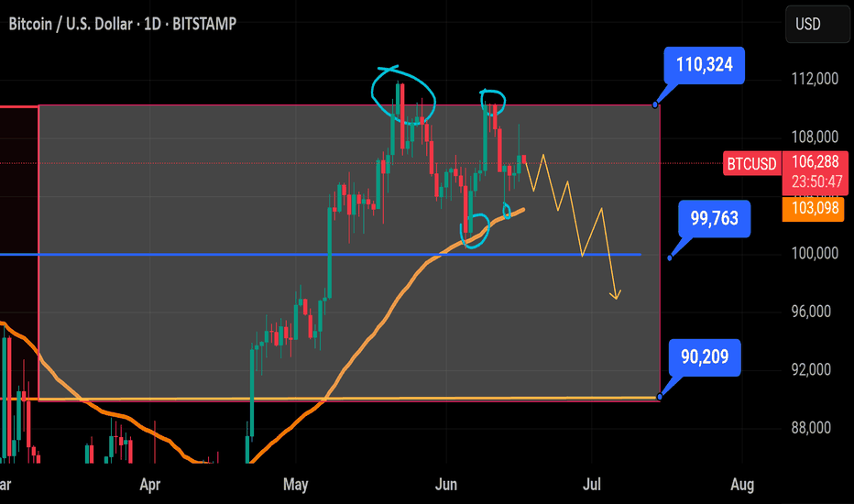
Task: Click the Aug label on time axis
Action: 742,485
